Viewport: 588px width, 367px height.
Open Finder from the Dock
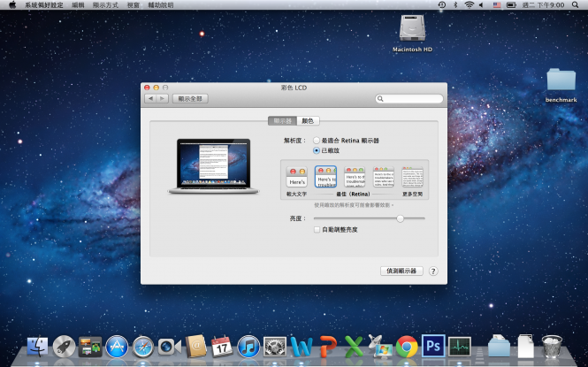pos(37,346)
